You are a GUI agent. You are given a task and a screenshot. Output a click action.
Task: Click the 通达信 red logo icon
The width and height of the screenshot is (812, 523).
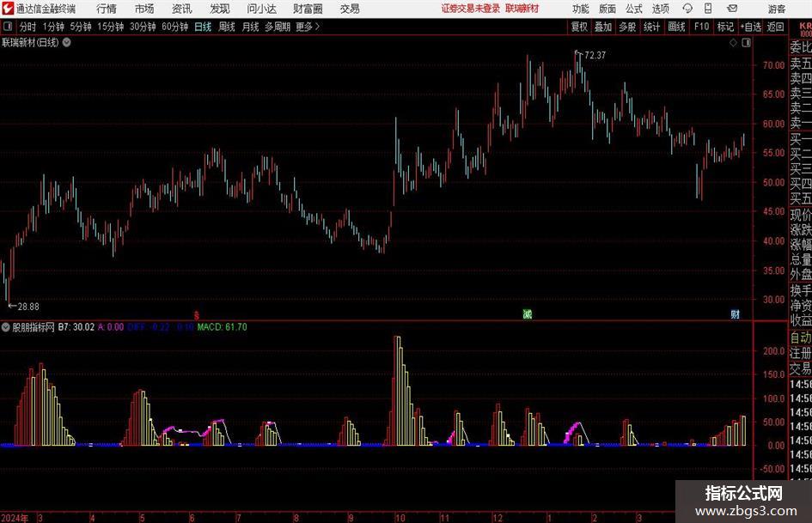tap(8, 9)
